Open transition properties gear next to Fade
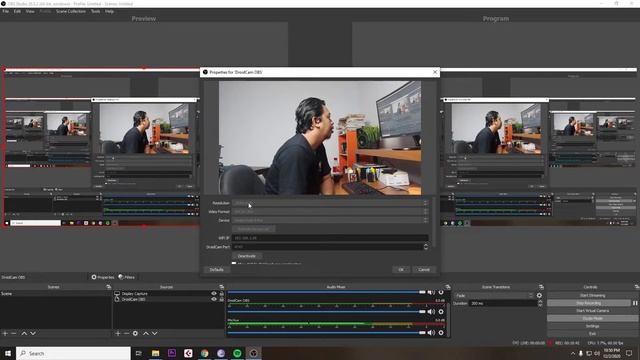This screenshot has width=640, height=360. (539, 296)
